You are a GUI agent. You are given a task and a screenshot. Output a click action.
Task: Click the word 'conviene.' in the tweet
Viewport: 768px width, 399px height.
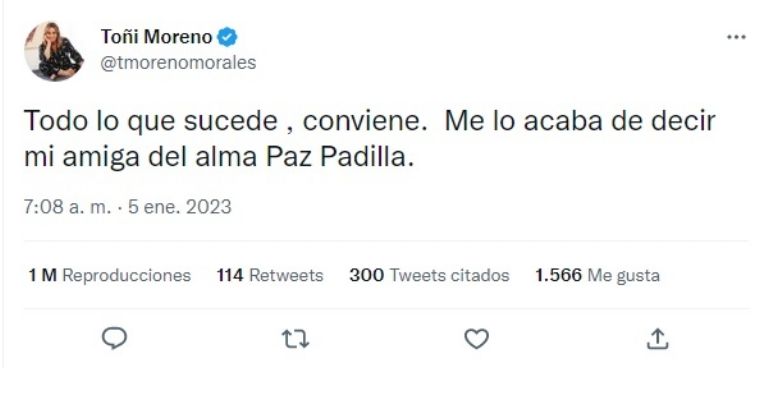pos(365,121)
